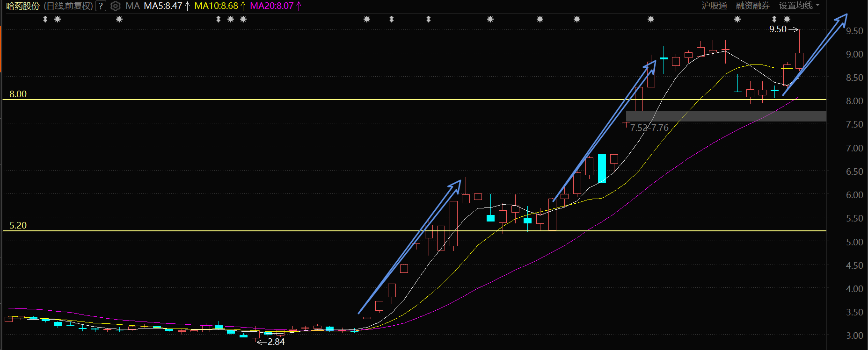Image resolution: width=868 pixels, height=350 pixels.
Task: Click the 8.00 horizontal line label
Action: point(18,94)
